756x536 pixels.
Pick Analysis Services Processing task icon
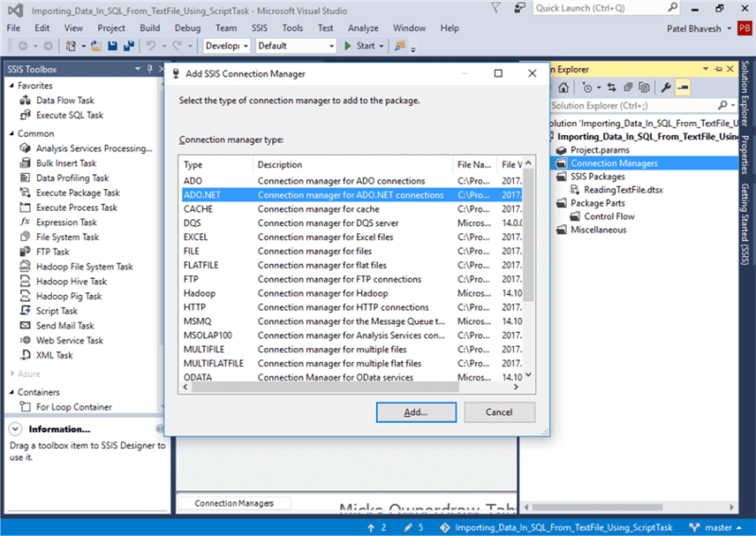26,148
